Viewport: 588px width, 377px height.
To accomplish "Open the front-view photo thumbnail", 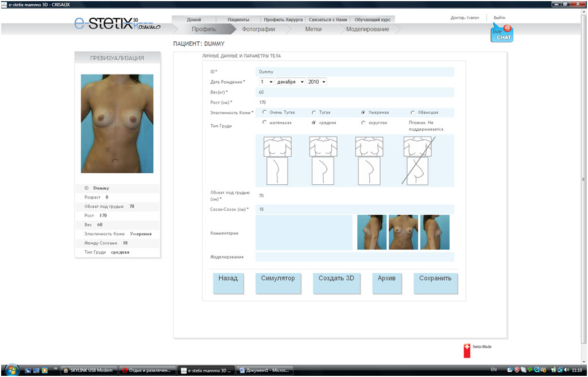I will click(x=403, y=232).
